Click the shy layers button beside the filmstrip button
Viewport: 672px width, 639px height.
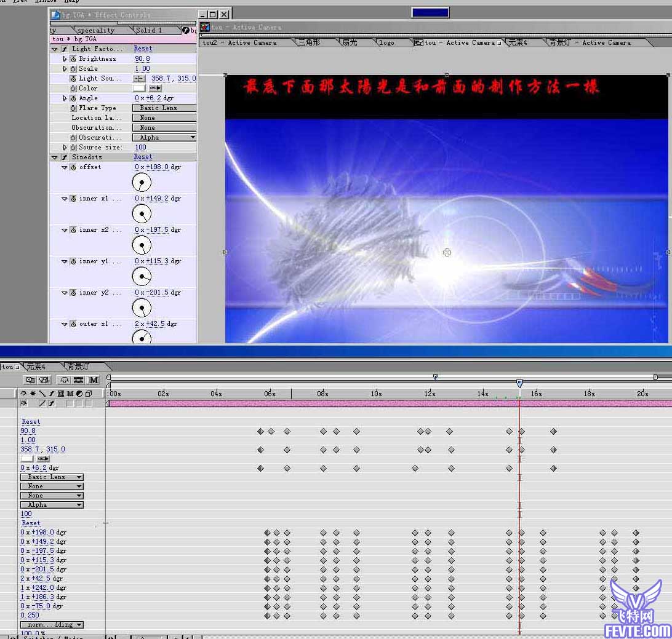[64, 380]
